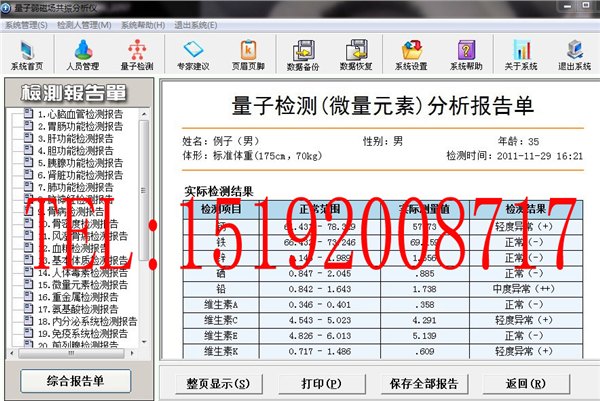
Task: Click the 铅 row element name cell
Action: click(221, 289)
